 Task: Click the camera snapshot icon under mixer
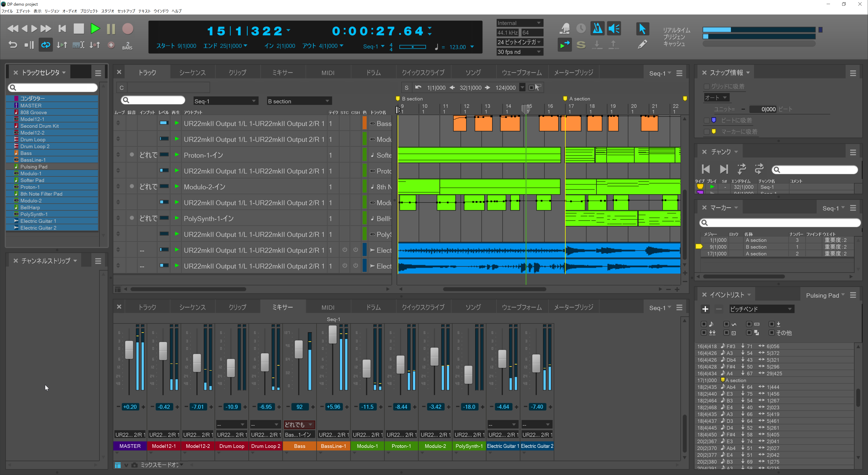(x=134, y=465)
